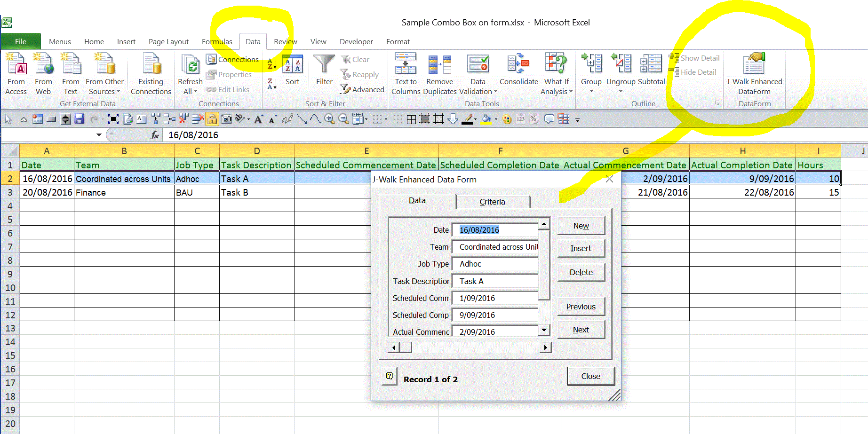Viewport: 868px width, 434px height.
Task: Click the Date field in data form
Action: click(x=495, y=230)
